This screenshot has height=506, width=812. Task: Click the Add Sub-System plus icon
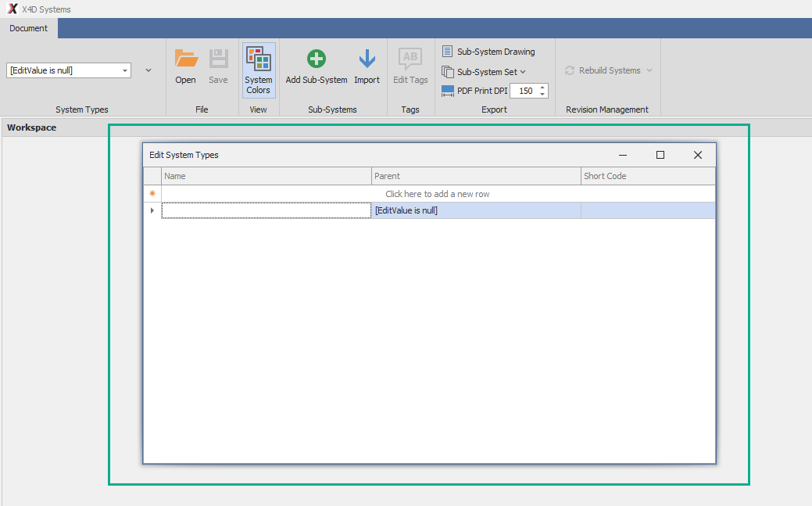317,59
